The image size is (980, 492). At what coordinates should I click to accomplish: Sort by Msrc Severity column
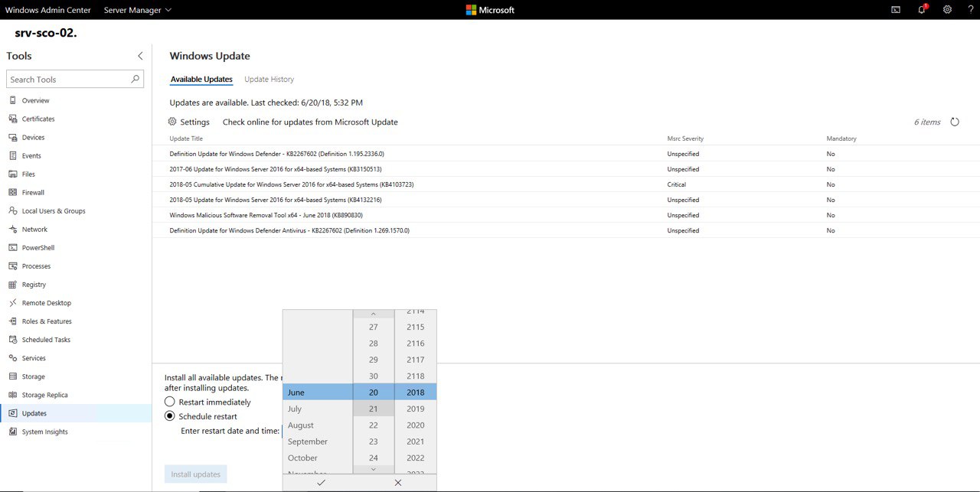click(685, 138)
